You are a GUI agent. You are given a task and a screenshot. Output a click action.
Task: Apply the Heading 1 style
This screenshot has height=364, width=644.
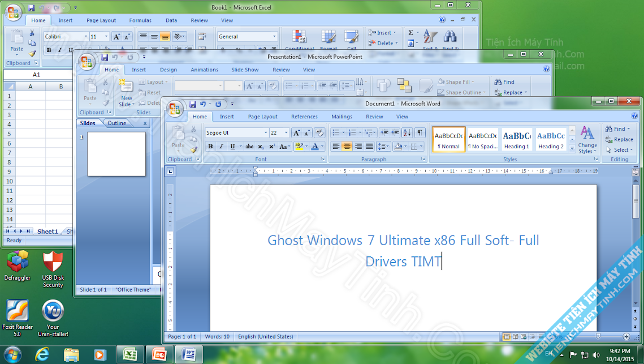click(516, 139)
